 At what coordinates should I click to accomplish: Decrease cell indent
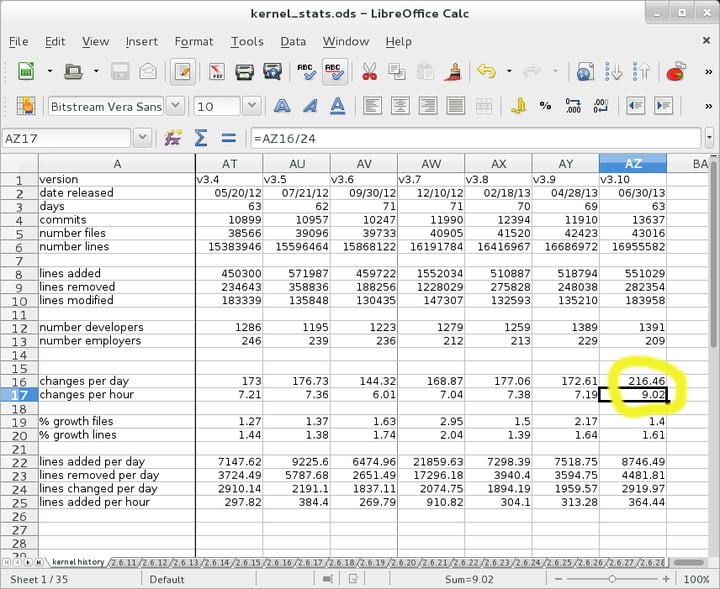(636, 106)
